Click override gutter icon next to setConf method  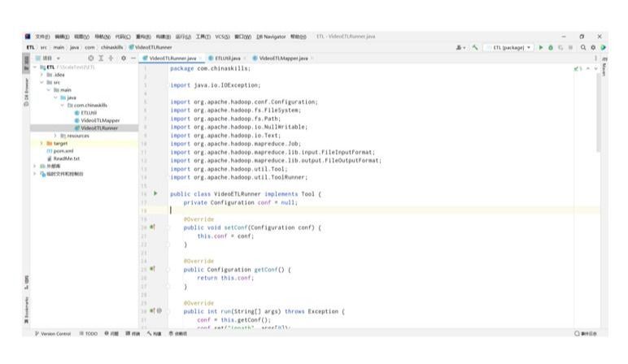[x=153, y=228]
